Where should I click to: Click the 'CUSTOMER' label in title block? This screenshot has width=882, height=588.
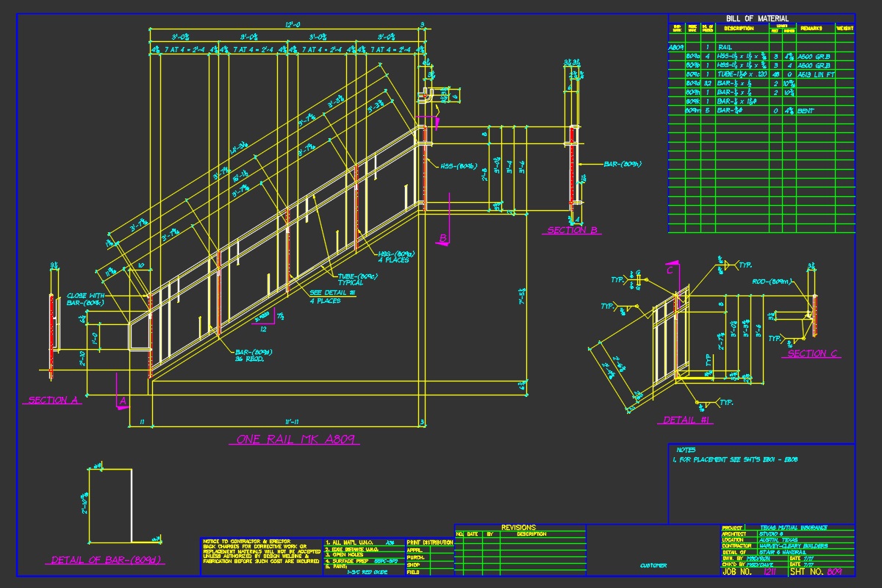tap(653, 565)
